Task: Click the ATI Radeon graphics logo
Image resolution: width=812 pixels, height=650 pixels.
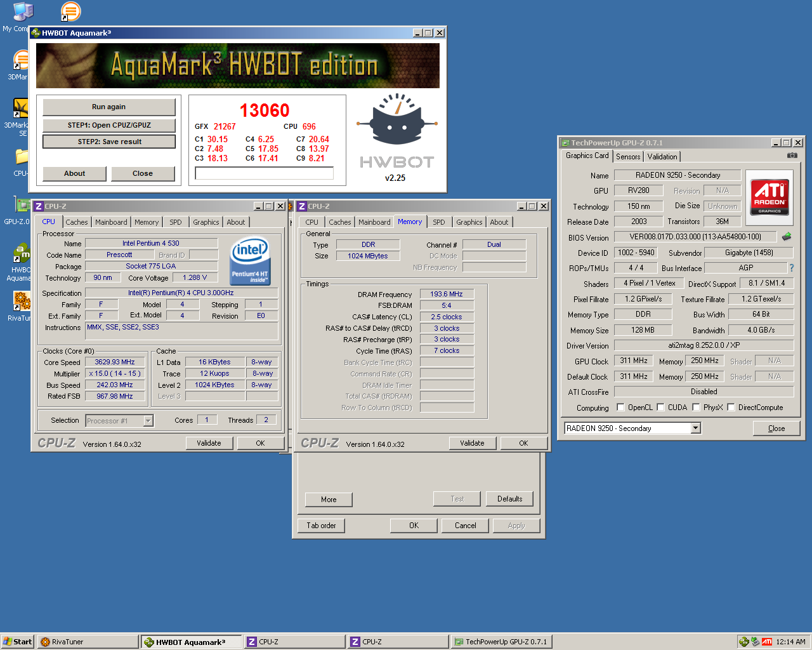Action: 769,196
